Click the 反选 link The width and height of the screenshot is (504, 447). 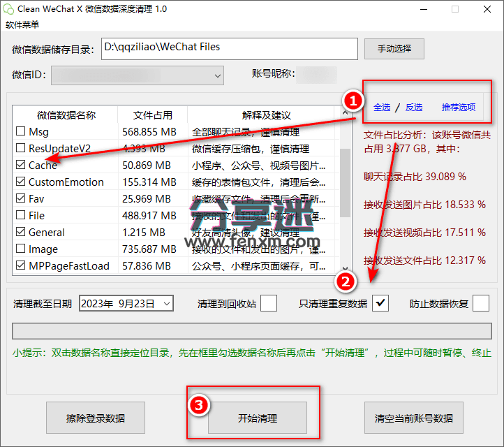click(414, 107)
